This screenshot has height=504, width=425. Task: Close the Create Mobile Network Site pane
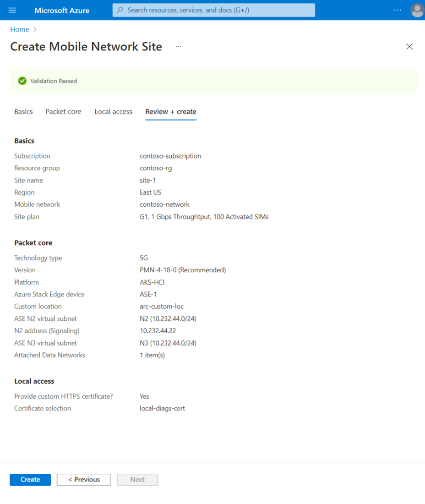(x=409, y=47)
